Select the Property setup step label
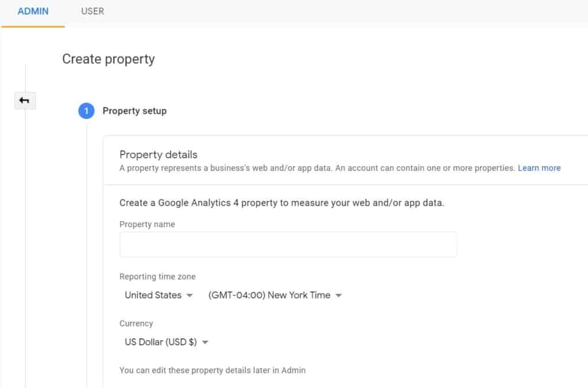 pyautogui.click(x=134, y=111)
